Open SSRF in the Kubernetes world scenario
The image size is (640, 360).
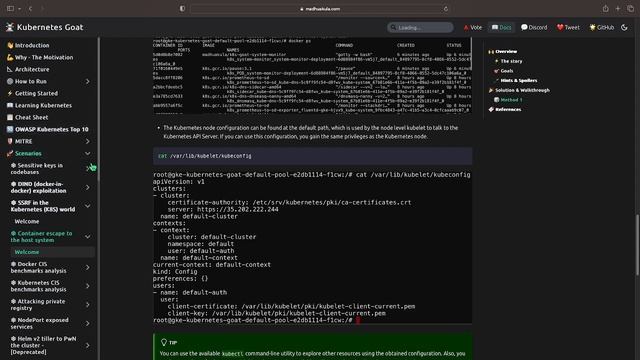(43, 206)
